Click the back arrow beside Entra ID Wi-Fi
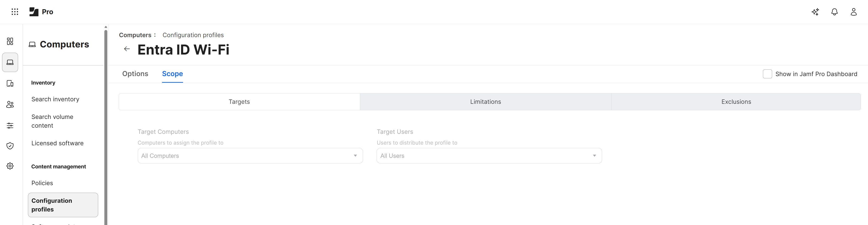 click(x=127, y=49)
